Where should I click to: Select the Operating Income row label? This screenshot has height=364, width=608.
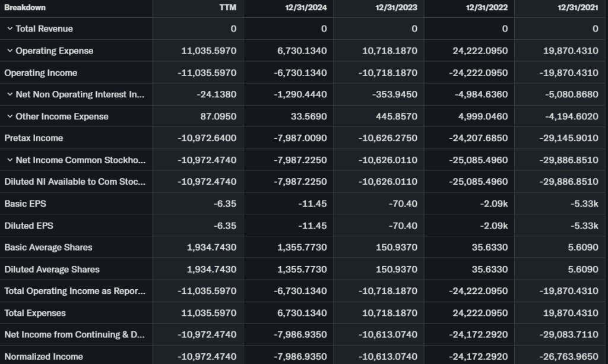40,73
